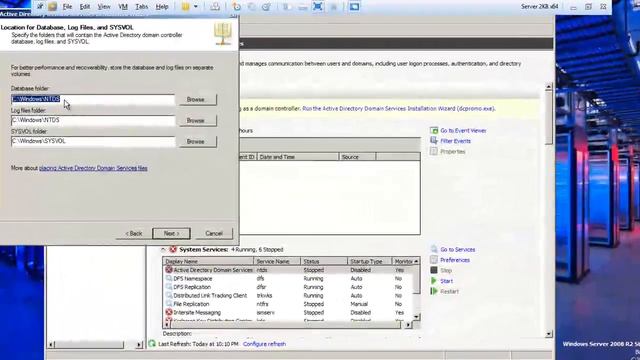The width and height of the screenshot is (640, 360).
Task: Select the DFS Replication service row
Action: pos(288,287)
